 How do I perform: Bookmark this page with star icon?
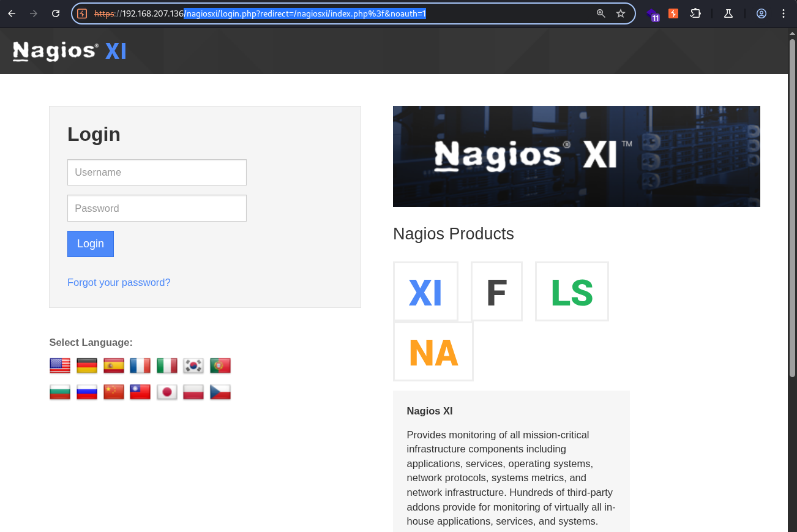point(621,13)
